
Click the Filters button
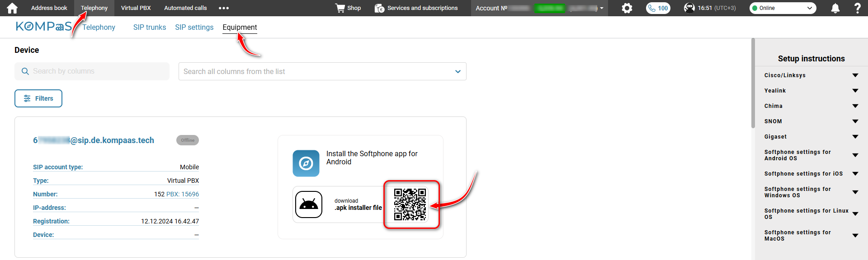(x=38, y=98)
